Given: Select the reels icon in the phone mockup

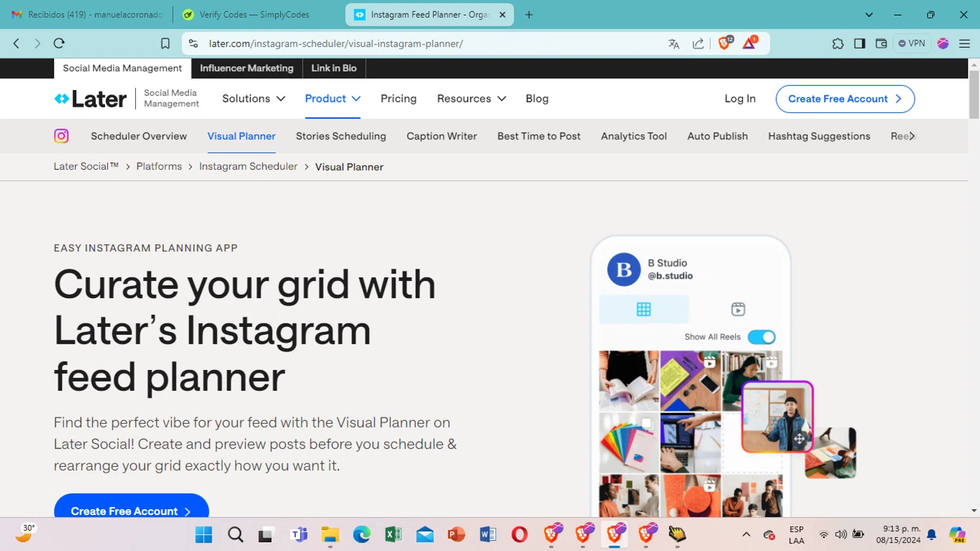Looking at the screenshot, I should click(x=738, y=309).
